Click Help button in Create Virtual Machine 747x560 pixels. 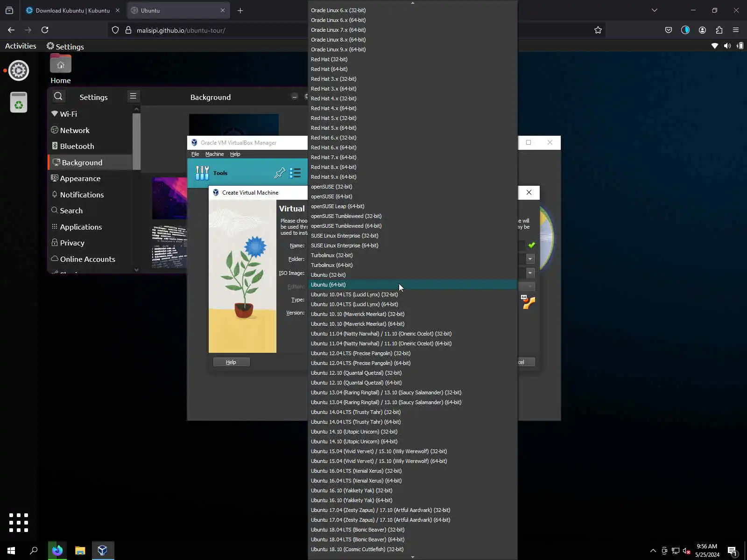coord(231,362)
